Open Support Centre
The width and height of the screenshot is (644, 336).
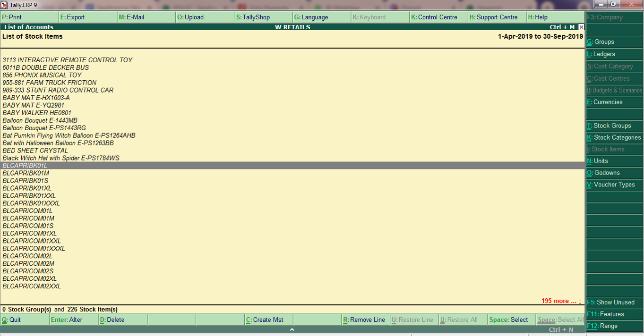(x=498, y=17)
